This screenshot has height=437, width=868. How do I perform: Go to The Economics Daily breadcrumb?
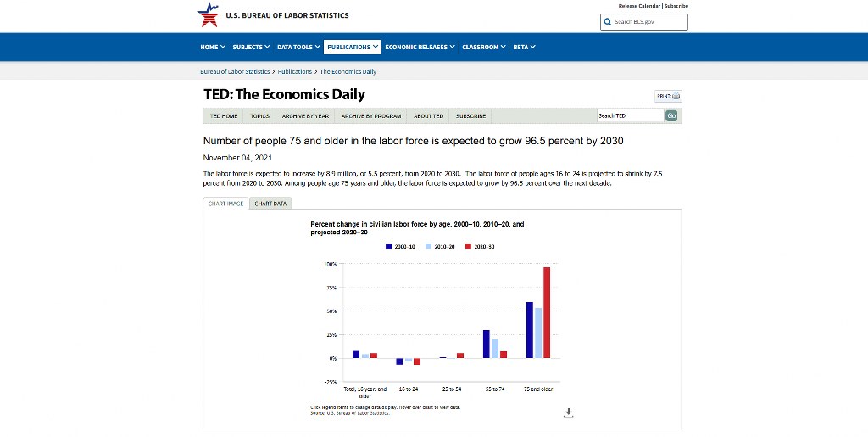click(x=348, y=71)
